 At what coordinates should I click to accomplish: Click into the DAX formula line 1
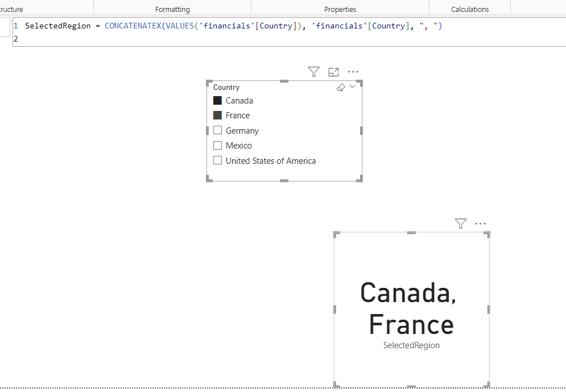(x=233, y=26)
